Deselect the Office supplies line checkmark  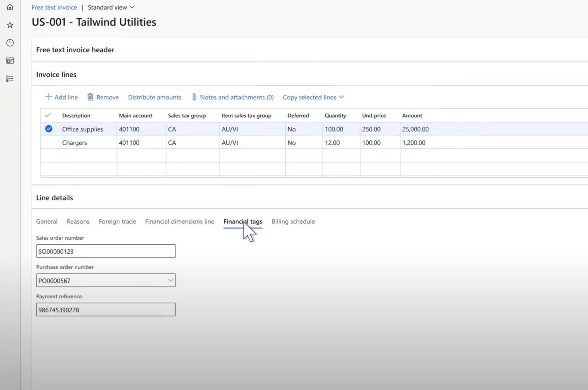pyautogui.click(x=49, y=129)
